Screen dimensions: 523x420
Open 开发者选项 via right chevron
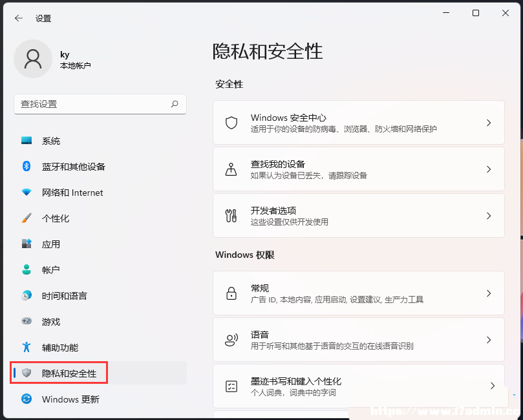(489, 216)
